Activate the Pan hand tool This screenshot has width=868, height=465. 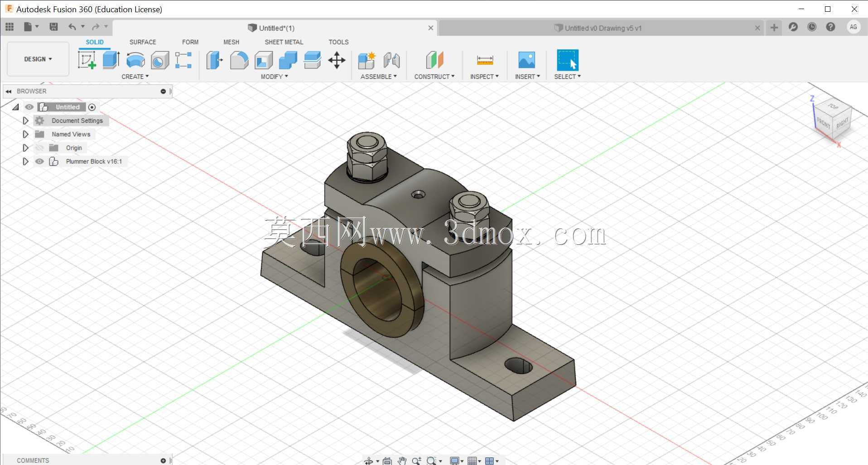coord(402,461)
